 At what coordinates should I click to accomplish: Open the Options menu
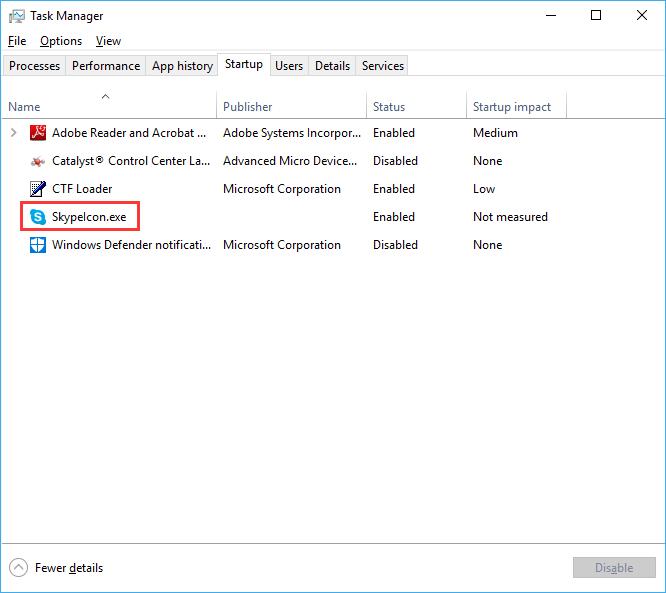click(61, 41)
